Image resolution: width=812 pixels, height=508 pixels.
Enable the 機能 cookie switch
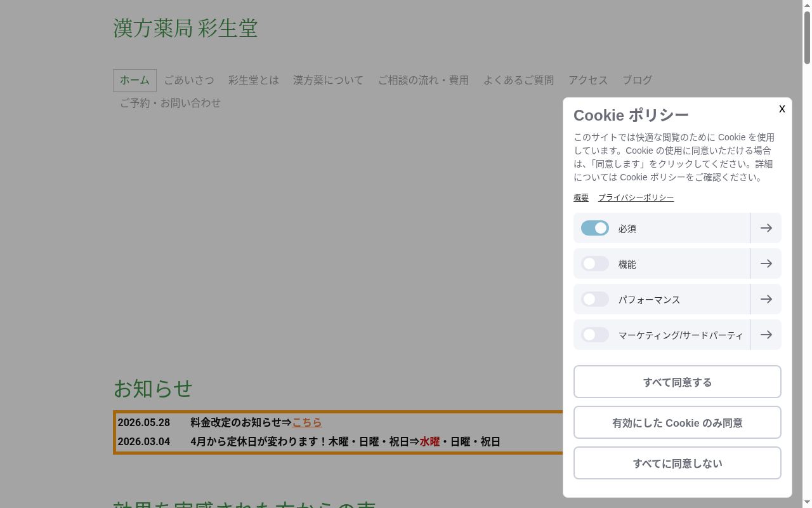tap(595, 264)
